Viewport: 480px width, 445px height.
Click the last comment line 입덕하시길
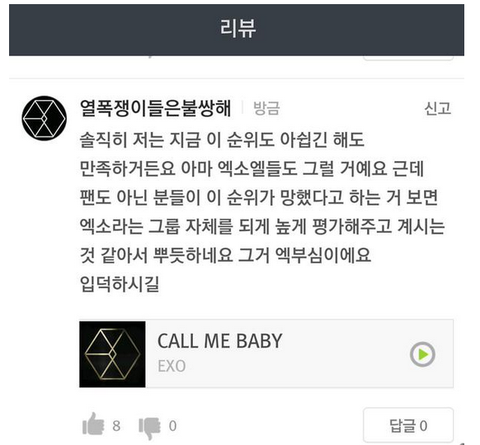coord(120,284)
